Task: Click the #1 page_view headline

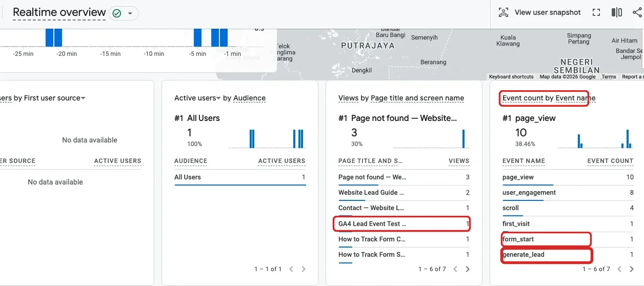Action: (529, 118)
